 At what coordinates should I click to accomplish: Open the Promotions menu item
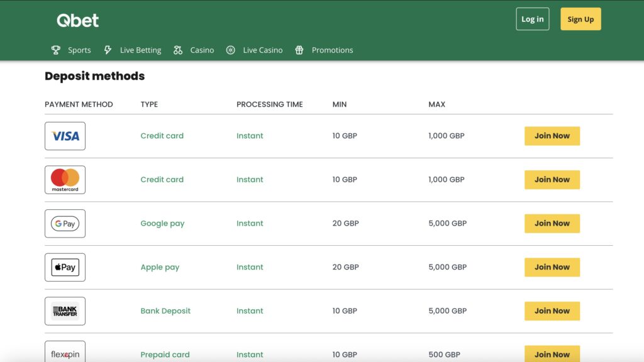pyautogui.click(x=332, y=50)
